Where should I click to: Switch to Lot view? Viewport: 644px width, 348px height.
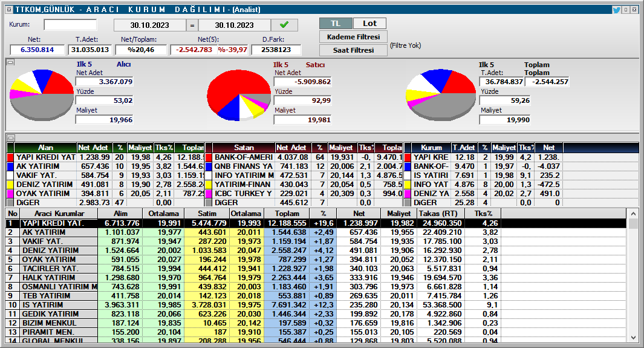coord(369,24)
